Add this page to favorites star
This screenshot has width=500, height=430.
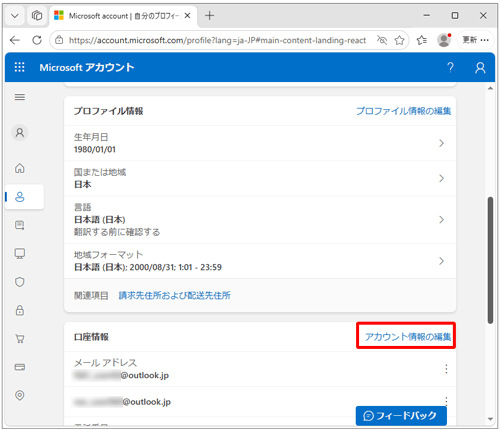point(399,40)
